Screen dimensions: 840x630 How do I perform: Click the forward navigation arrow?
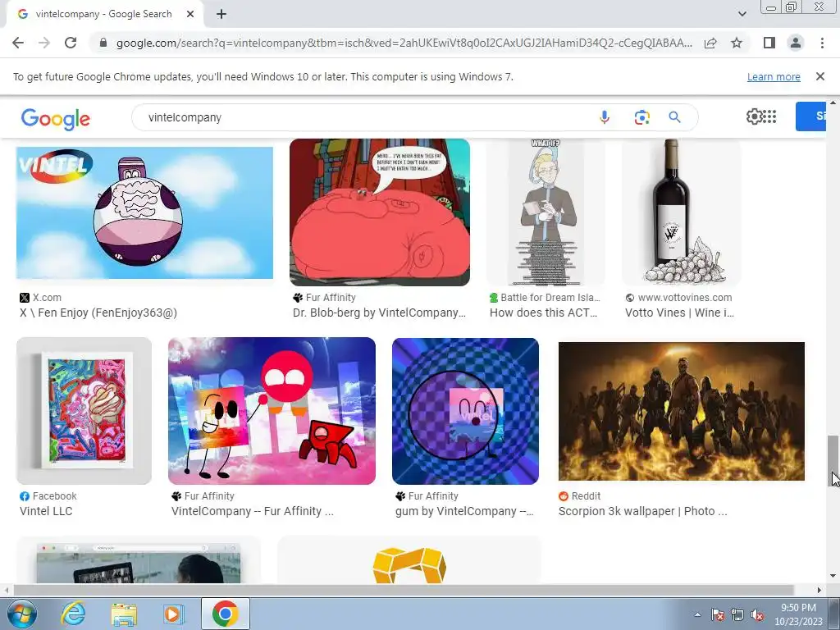pyautogui.click(x=44, y=43)
